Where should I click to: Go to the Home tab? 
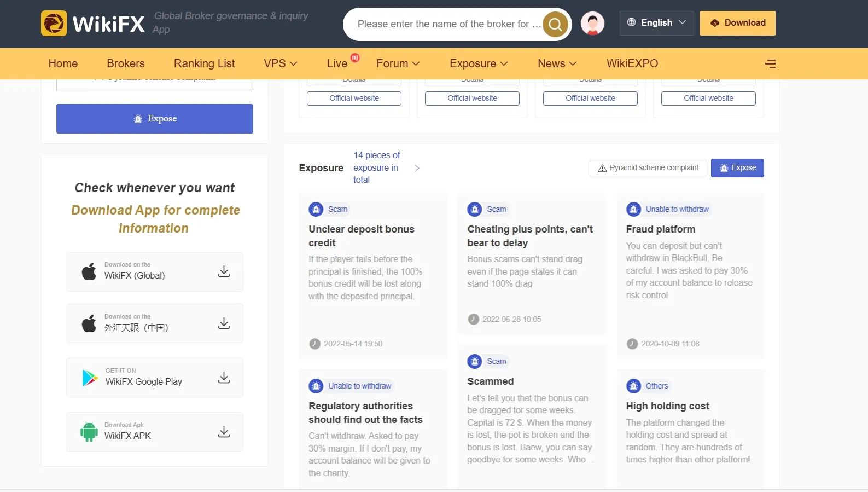point(63,63)
